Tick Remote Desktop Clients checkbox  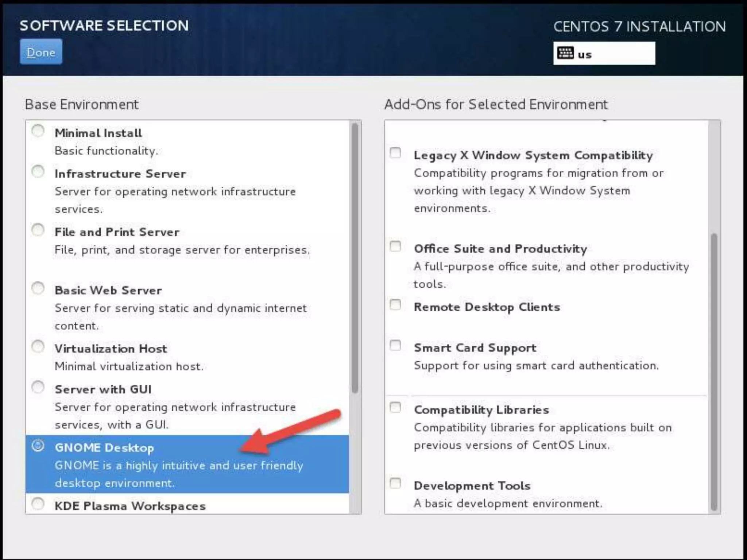pos(395,305)
